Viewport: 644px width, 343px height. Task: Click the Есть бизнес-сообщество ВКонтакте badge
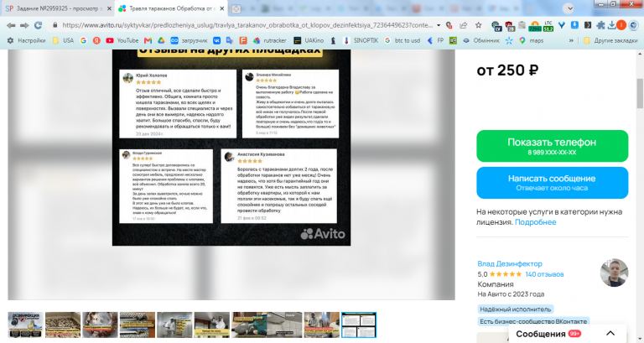click(533, 321)
